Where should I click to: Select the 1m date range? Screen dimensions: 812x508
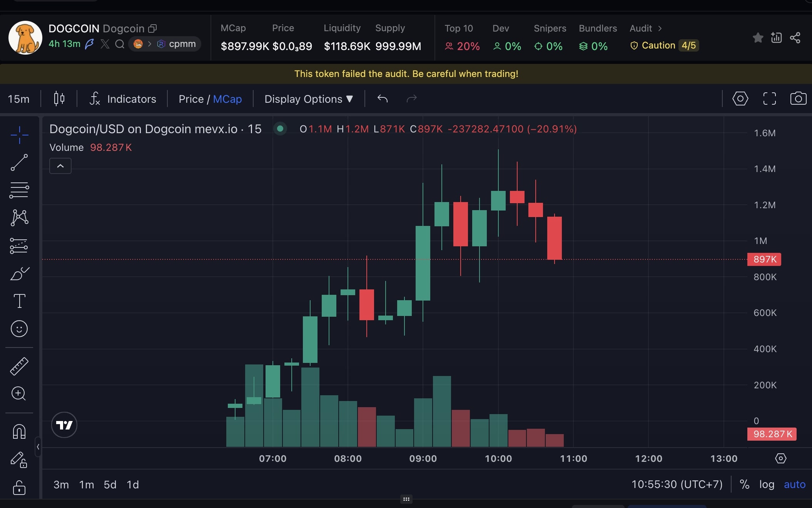(87, 485)
